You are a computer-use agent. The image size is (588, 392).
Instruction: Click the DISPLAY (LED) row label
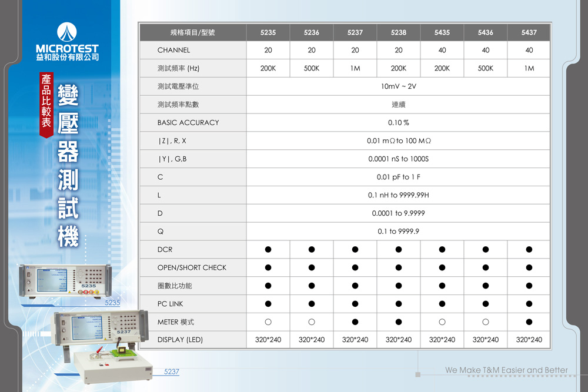coord(180,340)
